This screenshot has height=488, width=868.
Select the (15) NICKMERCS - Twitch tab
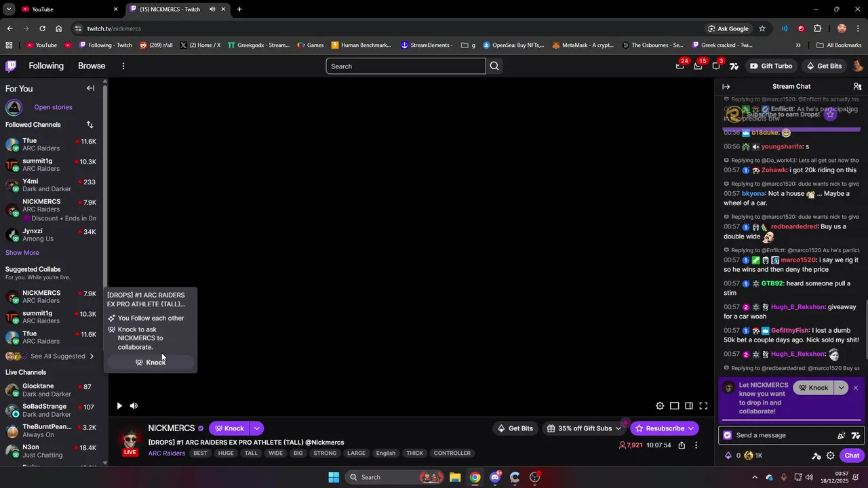[x=178, y=9]
